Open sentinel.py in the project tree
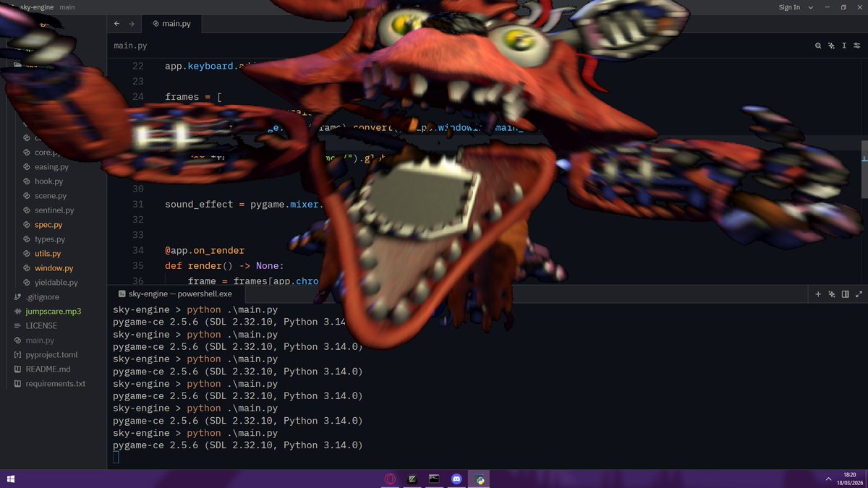The height and width of the screenshot is (488, 868). point(54,210)
